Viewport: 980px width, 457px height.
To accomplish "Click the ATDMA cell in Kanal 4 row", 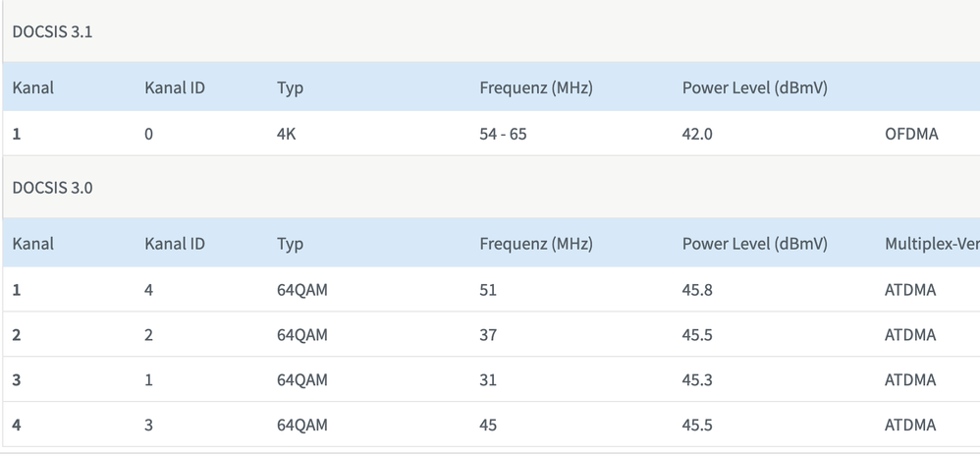I will [x=910, y=426].
